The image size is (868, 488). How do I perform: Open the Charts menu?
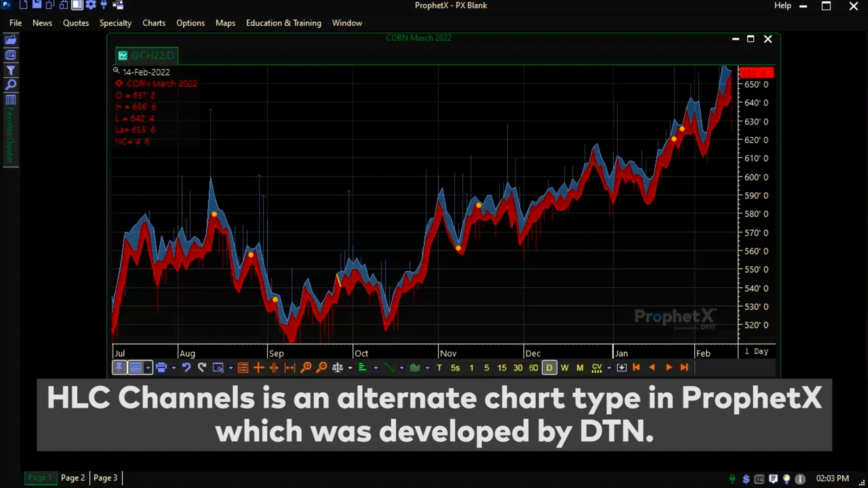pos(154,23)
